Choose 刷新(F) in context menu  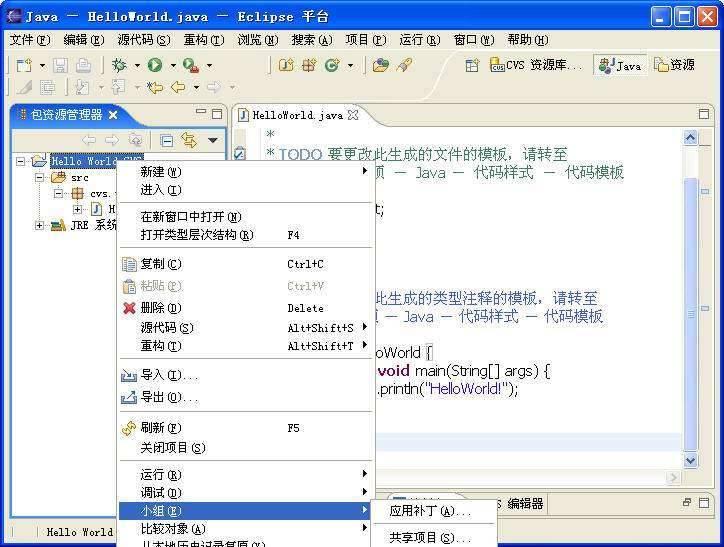(246, 428)
